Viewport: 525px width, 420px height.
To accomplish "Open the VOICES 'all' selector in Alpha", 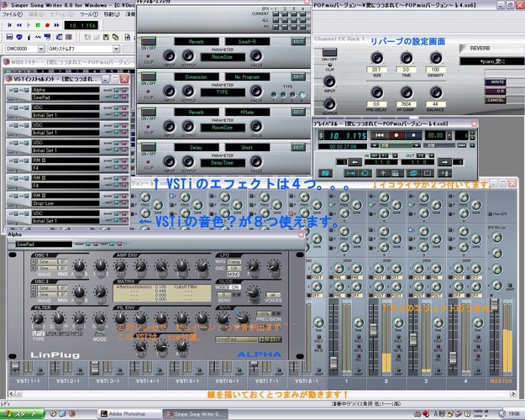I will pyautogui.click(x=273, y=294).
